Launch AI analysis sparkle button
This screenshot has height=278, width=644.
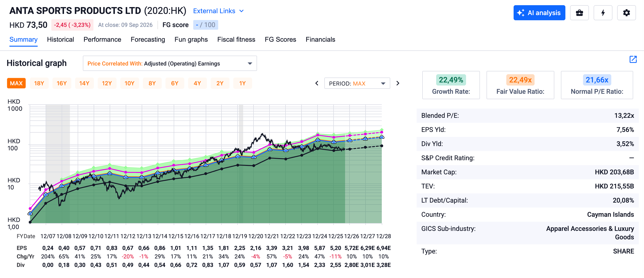coord(539,13)
